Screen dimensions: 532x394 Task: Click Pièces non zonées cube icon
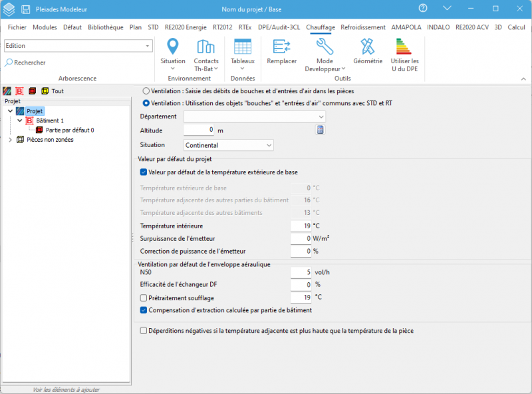(21, 140)
